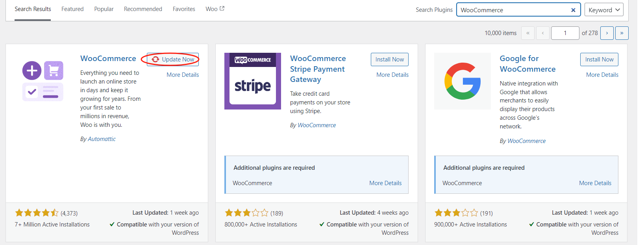Open More Details in Stripe required plugins notice
The width and height of the screenshot is (644, 245).
[385, 183]
